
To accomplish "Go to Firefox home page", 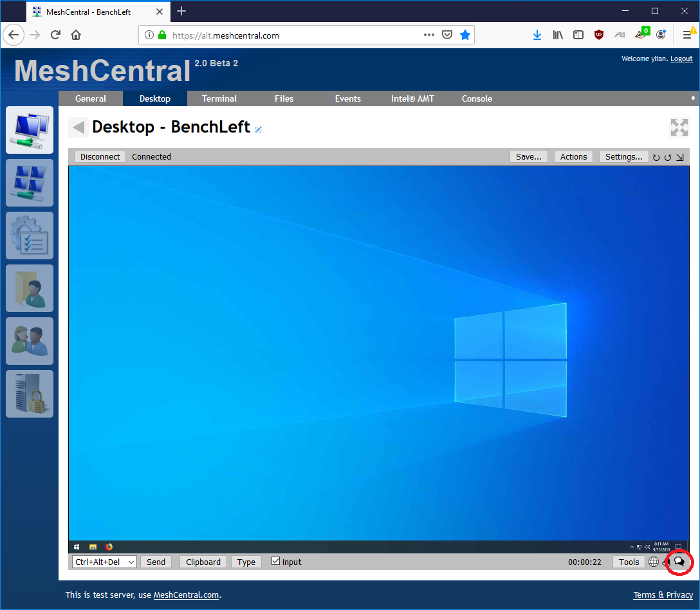I will click(76, 35).
